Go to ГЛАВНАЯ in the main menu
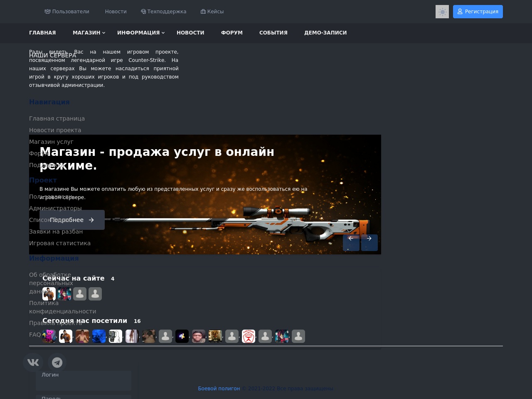The height and width of the screenshot is (399, 532). click(42, 33)
